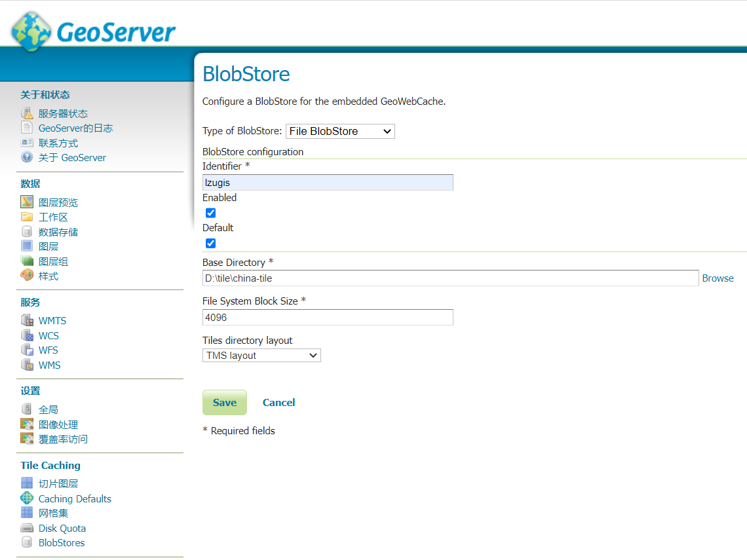Open the BlobStores menu entry
Screen dimensions: 747x560
[62, 542]
